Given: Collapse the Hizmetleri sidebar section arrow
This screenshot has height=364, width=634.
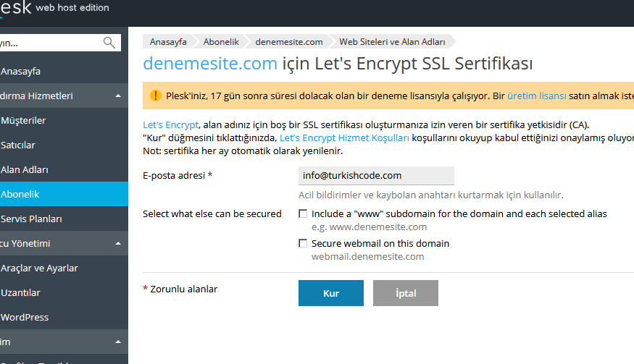Looking at the screenshot, I should tap(118, 96).
